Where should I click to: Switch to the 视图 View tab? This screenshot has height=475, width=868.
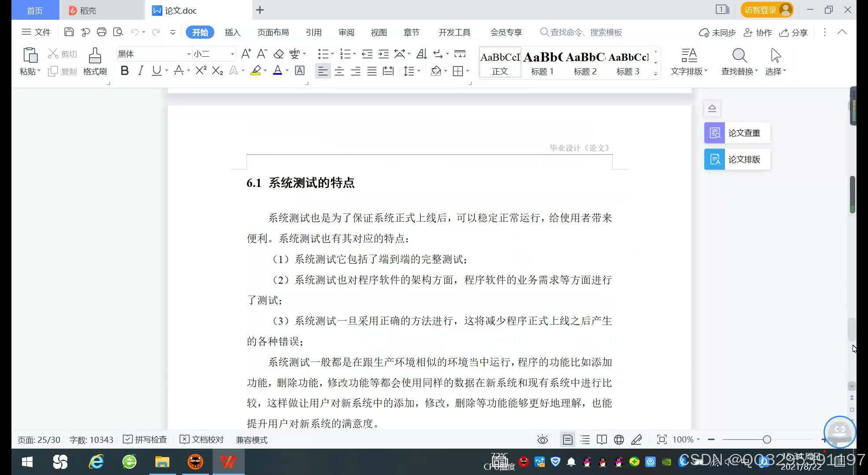[379, 32]
